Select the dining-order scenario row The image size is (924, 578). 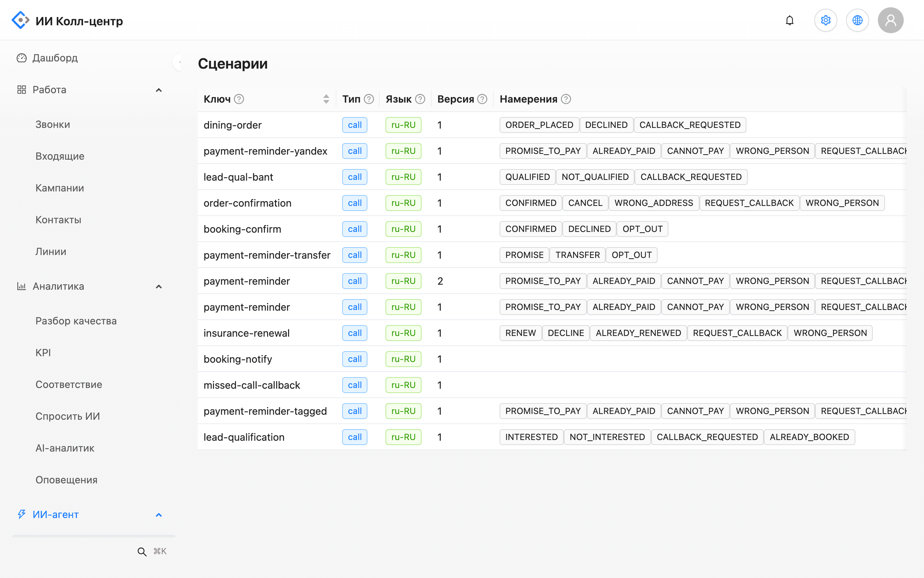tap(552, 125)
